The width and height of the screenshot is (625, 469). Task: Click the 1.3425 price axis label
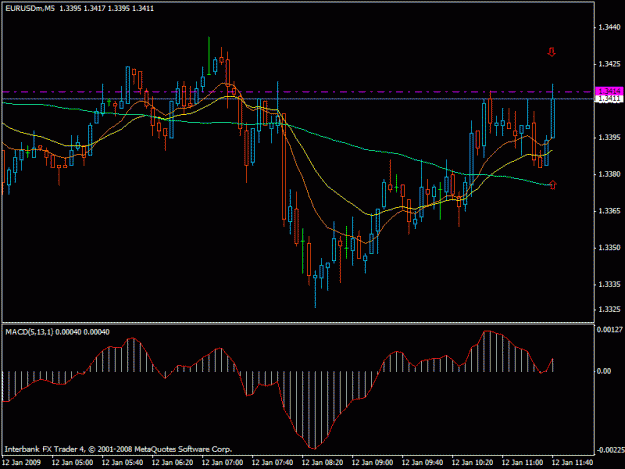tap(609, 64)
